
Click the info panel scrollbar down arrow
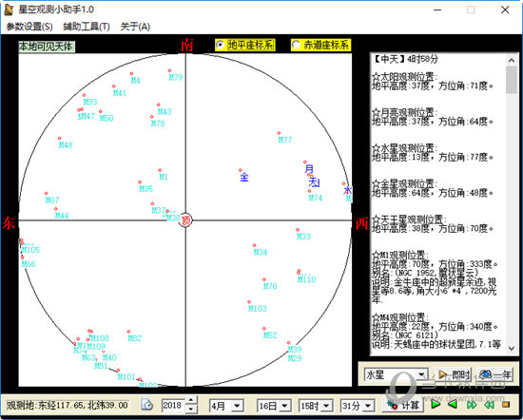512,348
